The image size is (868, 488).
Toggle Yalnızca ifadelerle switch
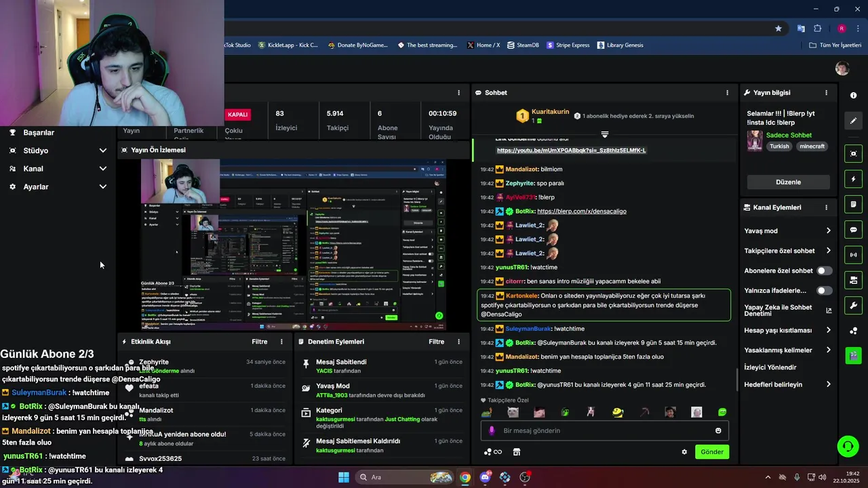point(824,291)
